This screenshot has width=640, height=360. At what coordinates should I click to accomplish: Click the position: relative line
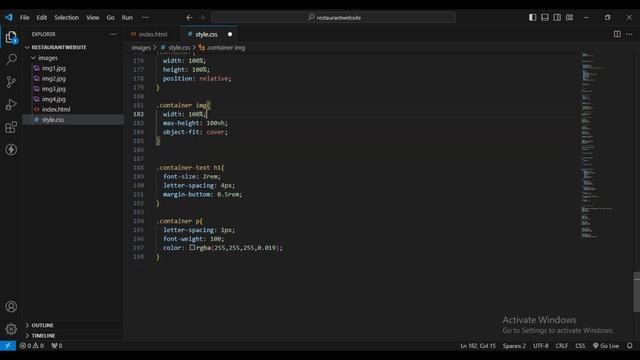tap(197, 78)
